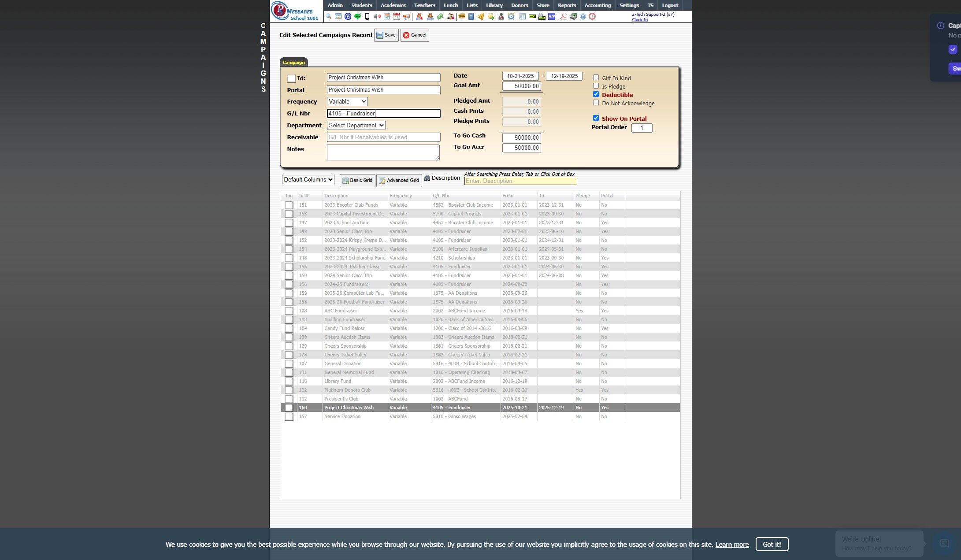The image size is (961, 560).
Task: Save the campaign record
Action: (x=386, y=35)
